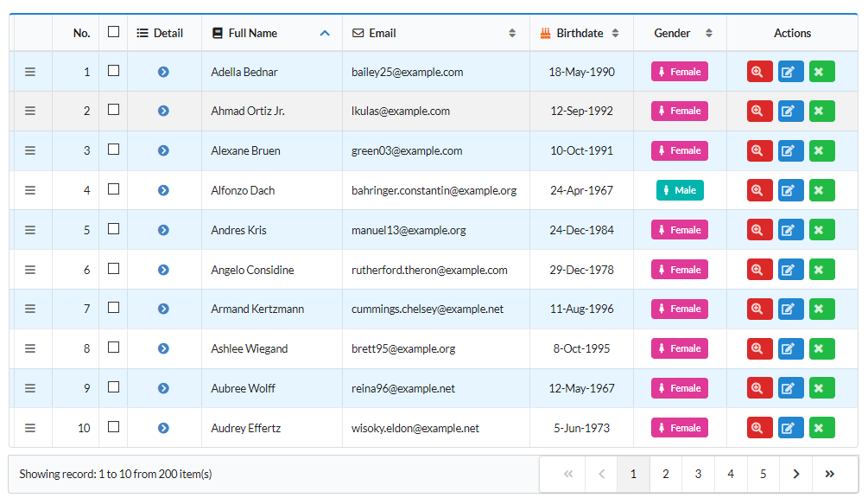The image size is (868, 504).
Task: Go to page 3 of results
Action: point(698,474)
